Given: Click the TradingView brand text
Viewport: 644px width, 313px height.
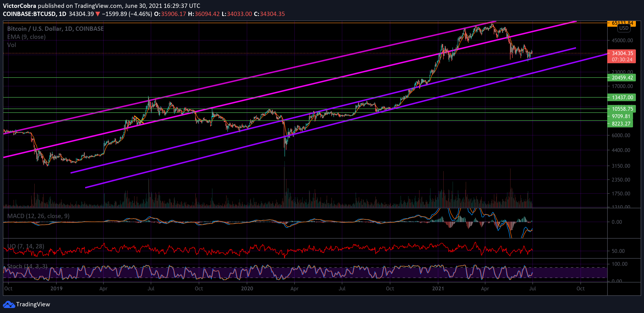Looking at the screenshot, I should (33, 304).
